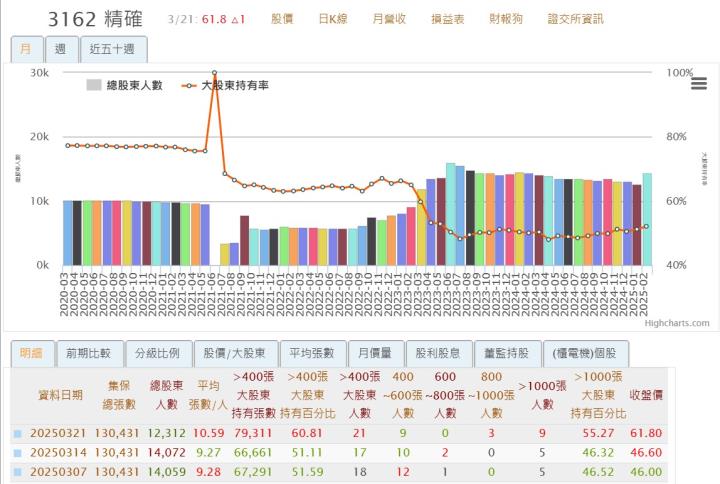Click the >400張大股東持有百分比 column header

pyautogui.click(x=308, y=395)
